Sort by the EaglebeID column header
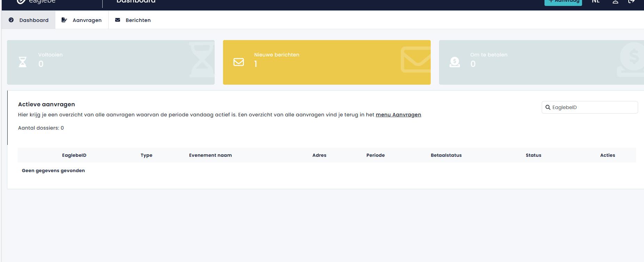The width and height of the screenshot is (644, 262). [74, 155]
